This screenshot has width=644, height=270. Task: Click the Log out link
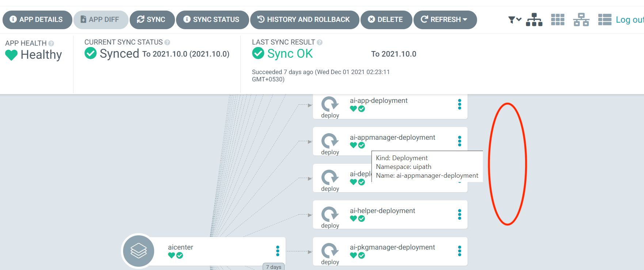630,20
